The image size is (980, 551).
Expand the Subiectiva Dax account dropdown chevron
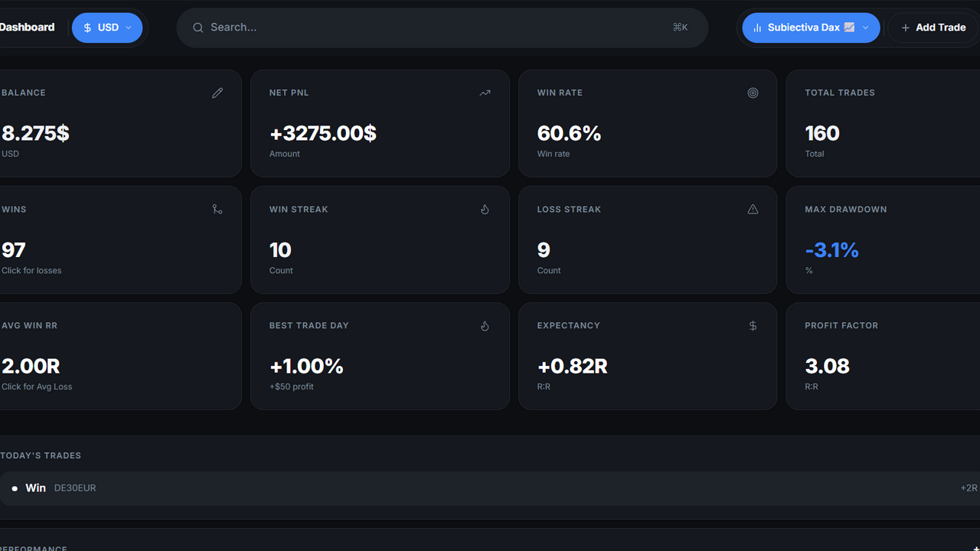tap(866, 28)
